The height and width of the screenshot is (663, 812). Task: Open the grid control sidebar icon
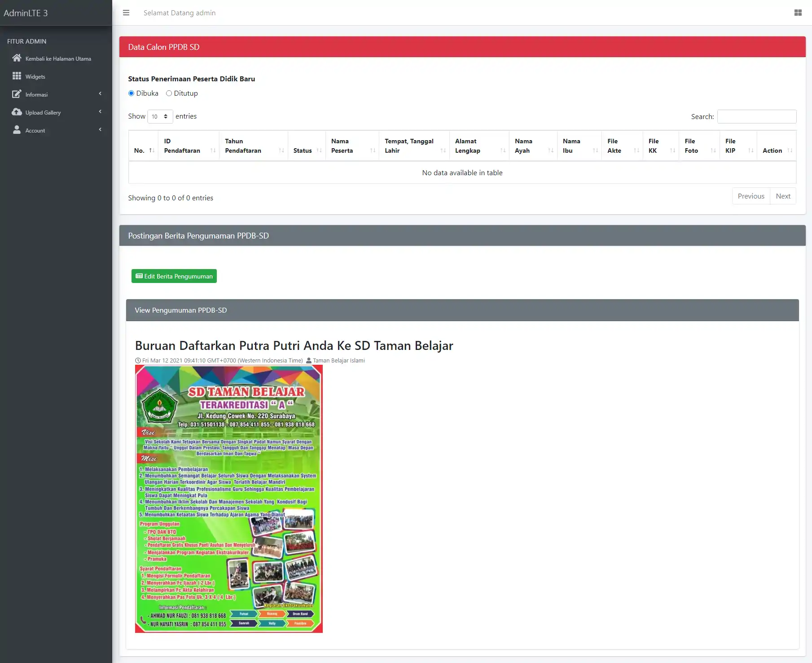pyautogui.click(x=798, y=13)
